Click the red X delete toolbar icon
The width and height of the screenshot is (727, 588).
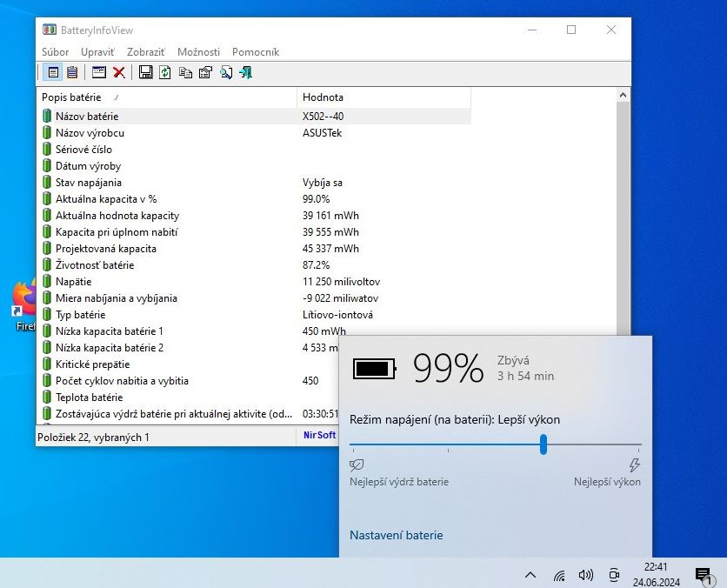point(119,72)
